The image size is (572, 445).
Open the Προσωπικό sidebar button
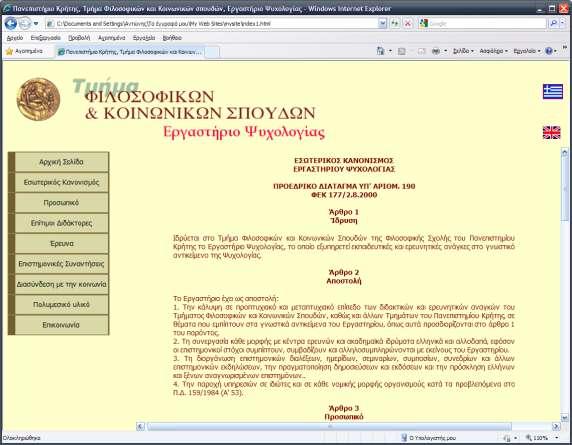(61, 202)
